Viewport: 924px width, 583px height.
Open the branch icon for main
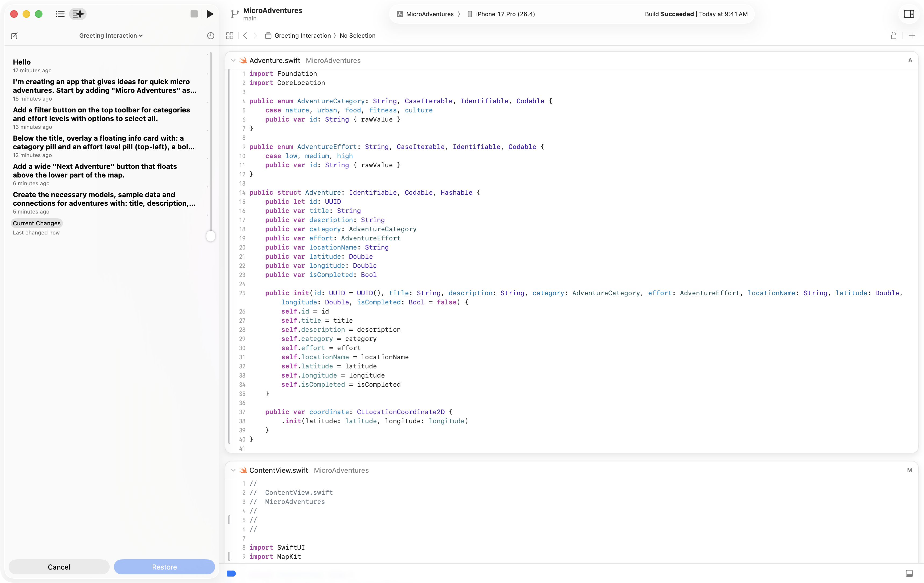[235, 14]
